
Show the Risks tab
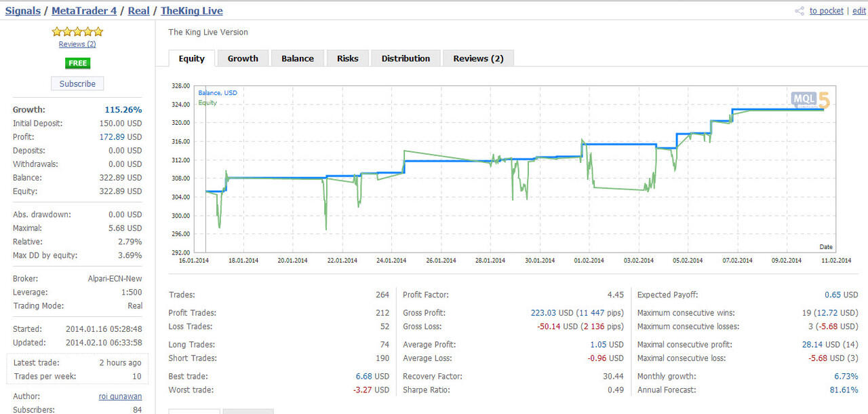348,58
